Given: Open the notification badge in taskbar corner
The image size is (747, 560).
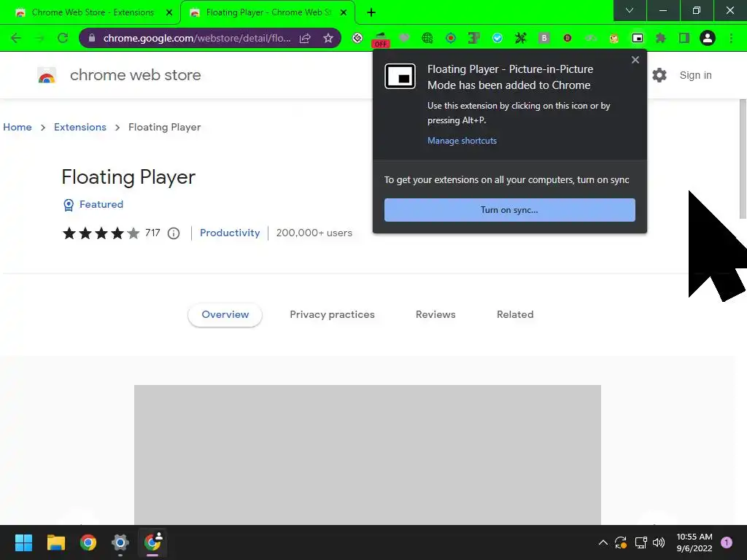Looking at the screenshot, I should click(x=727, y=542).
